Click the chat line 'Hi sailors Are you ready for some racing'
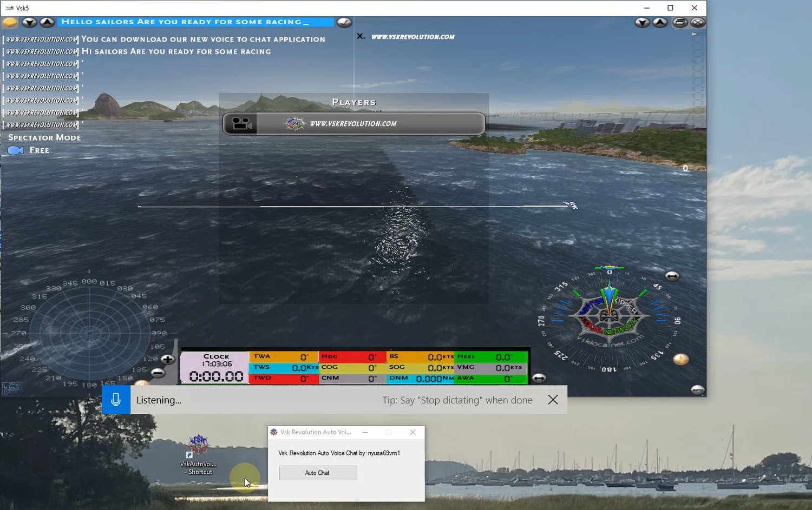The width and height of the screenshot is (812, 510). pos(176,51)
